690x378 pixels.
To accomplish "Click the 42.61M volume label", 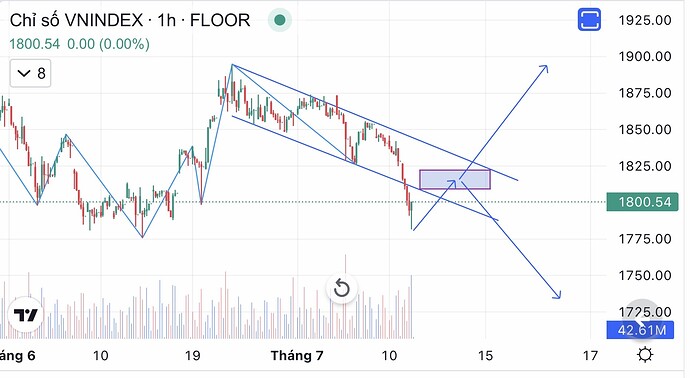I will (x=640, y=330).
